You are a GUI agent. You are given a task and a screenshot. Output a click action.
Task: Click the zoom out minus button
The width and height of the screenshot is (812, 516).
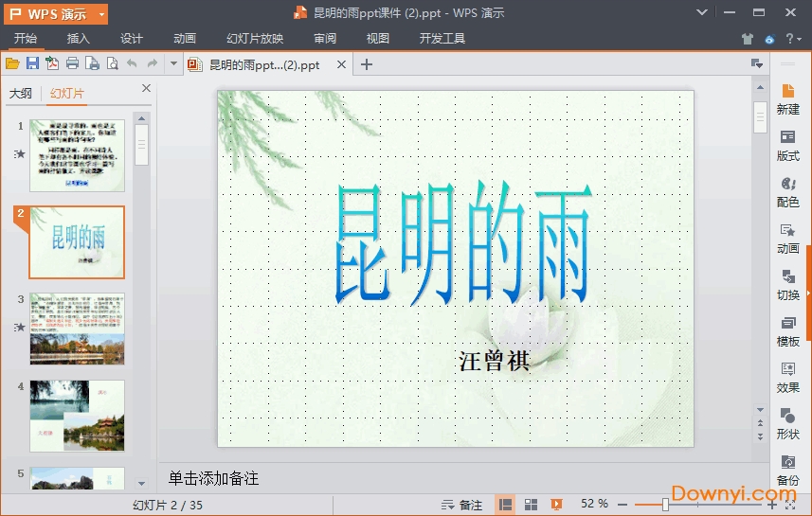pos(623,504)
